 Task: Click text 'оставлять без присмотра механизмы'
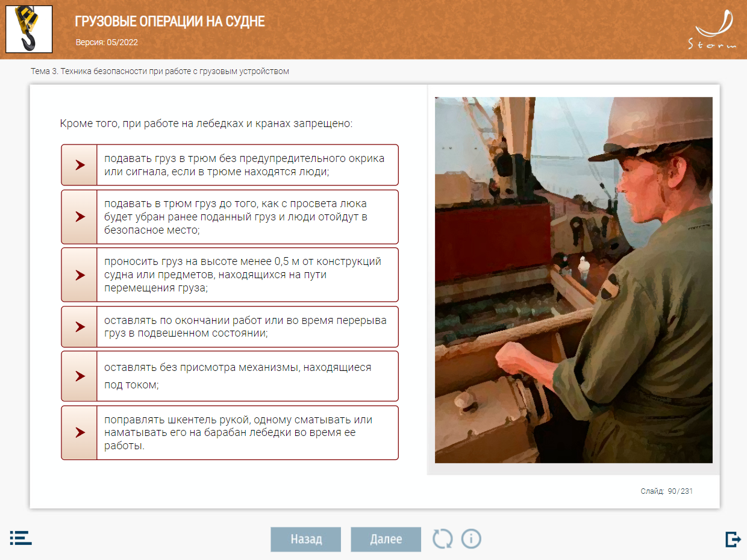click(238, 376)
